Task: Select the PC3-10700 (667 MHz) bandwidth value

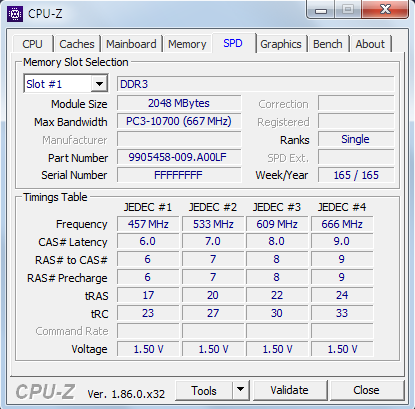Action: tap(179, 121)
